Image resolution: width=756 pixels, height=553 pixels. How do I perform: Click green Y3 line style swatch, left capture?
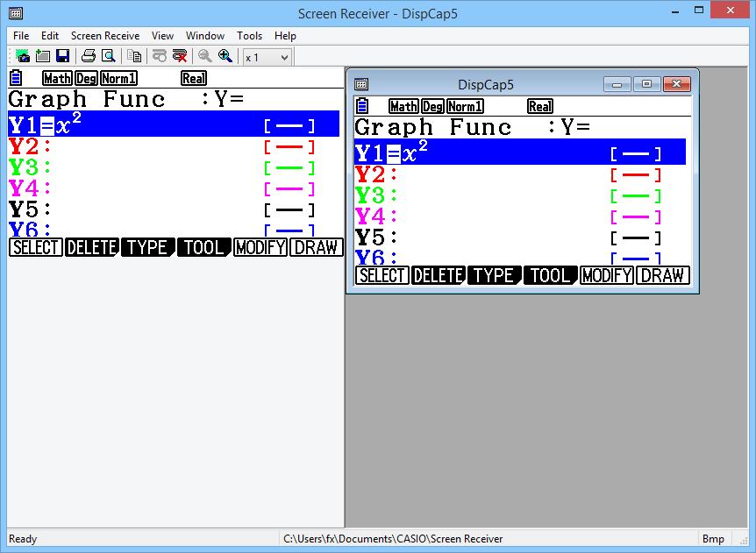(x=289, y=168)
